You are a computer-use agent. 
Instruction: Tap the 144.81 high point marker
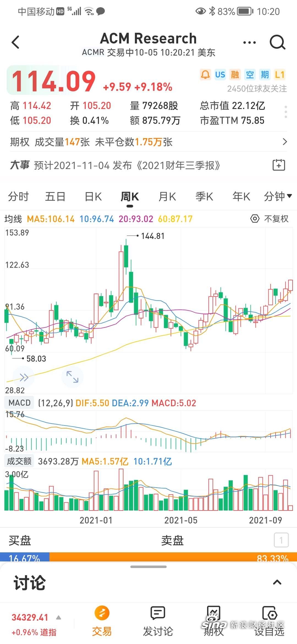[x=153, y=236]
